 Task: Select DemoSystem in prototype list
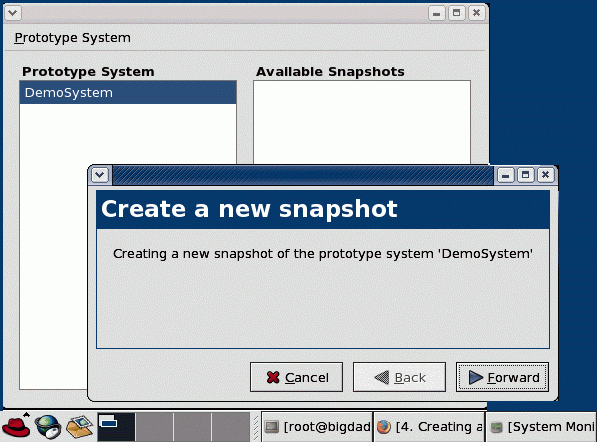[x=128, y=93]
